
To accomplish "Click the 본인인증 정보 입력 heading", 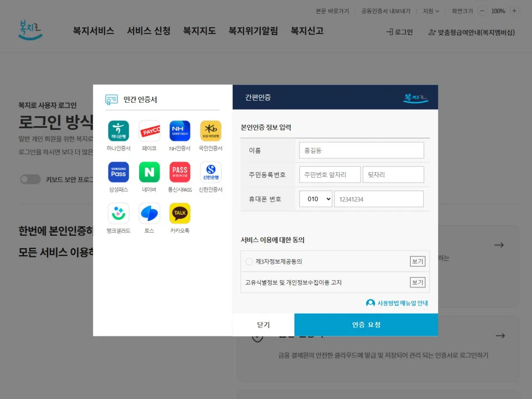I will click(266, 127).
